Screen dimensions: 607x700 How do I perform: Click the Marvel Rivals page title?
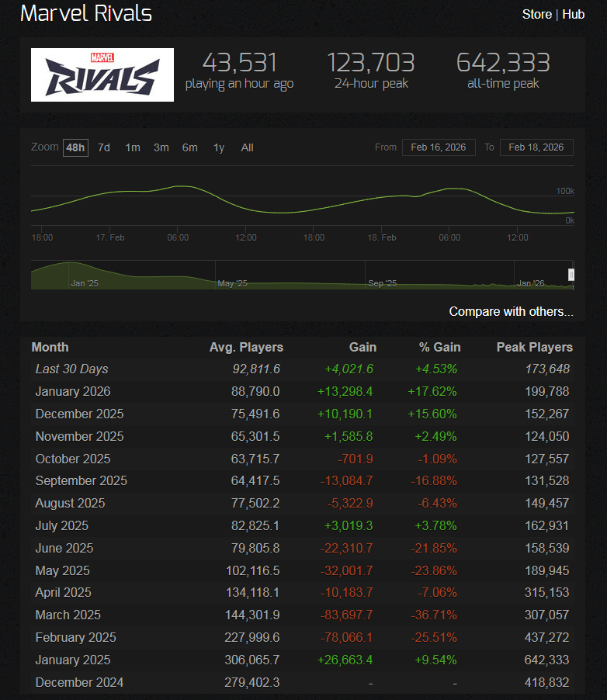pos(86,13)
